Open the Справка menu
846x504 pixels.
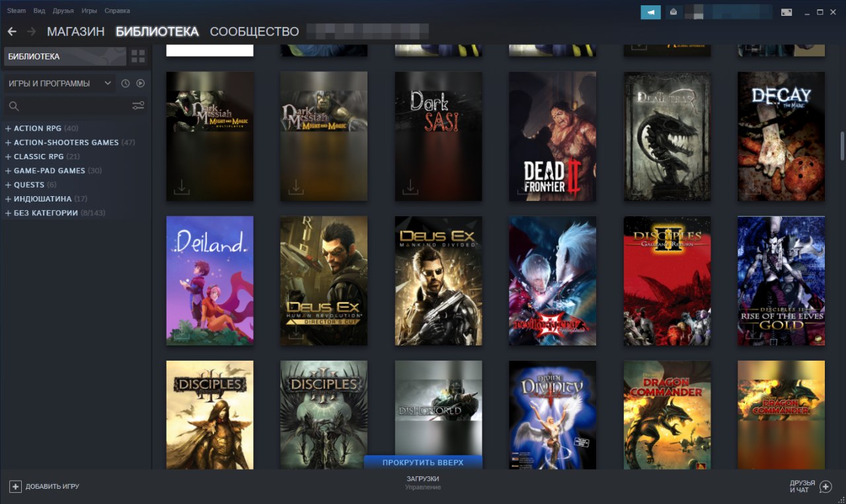pyautogui.click(x=117, y=11)
